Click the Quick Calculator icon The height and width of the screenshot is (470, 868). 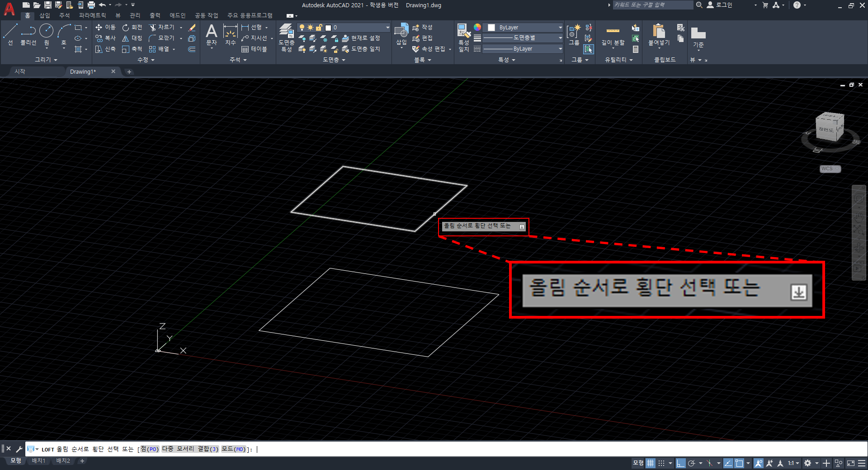[636, 49]
